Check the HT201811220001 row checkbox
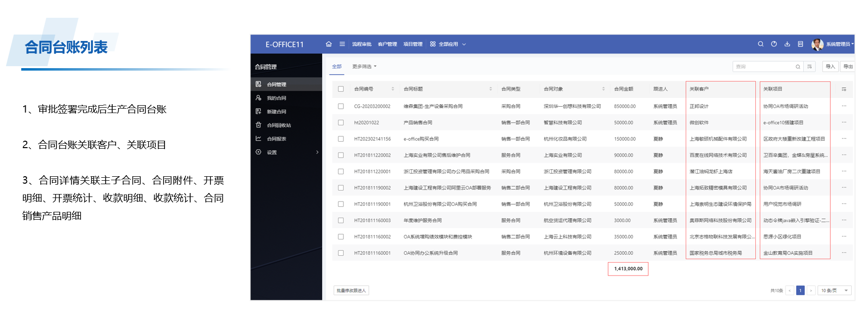 pyautogui.click(x=341, y=171)
